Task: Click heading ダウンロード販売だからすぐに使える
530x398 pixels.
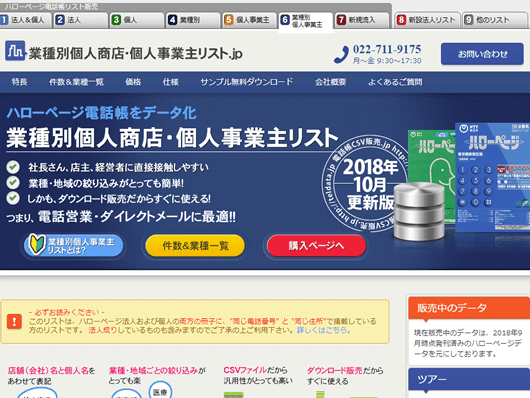Action: tap(345, 375)
